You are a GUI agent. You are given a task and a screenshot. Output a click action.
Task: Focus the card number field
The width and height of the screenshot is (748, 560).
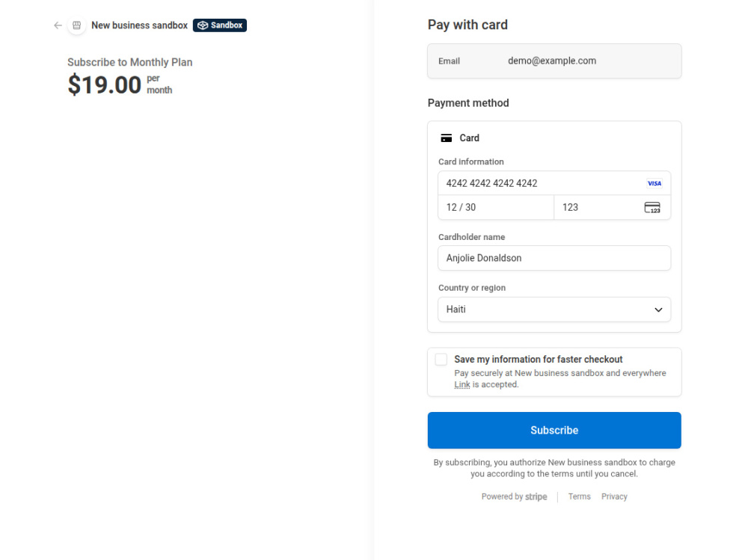[554, 183]
